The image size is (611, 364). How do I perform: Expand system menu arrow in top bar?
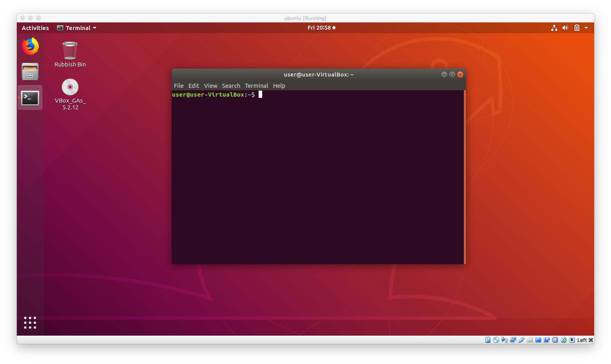586,28
